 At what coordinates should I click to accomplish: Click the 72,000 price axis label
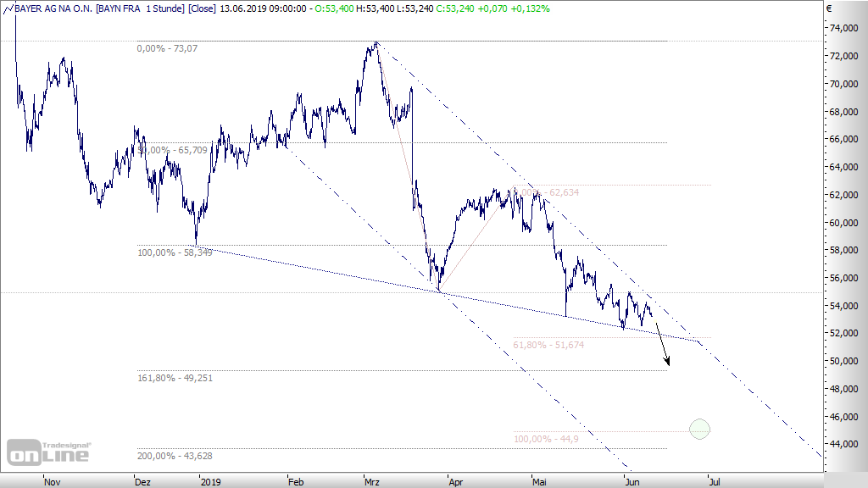click(843, 56)
